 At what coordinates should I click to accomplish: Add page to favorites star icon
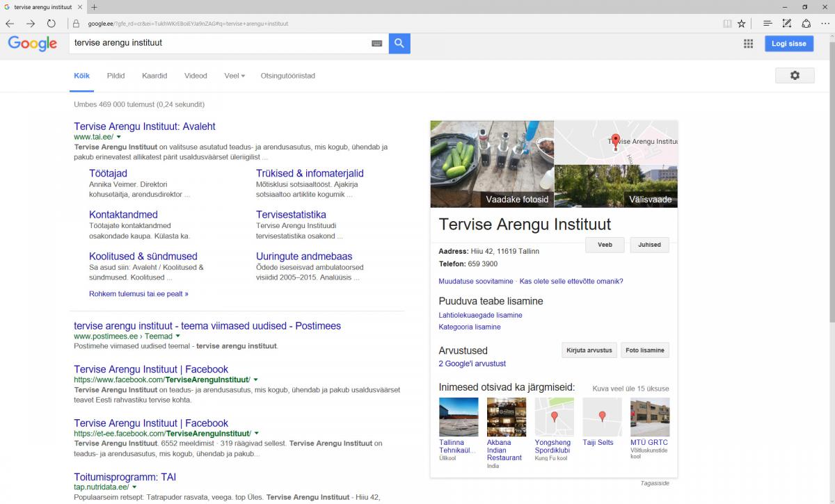(x=742, y=23)
